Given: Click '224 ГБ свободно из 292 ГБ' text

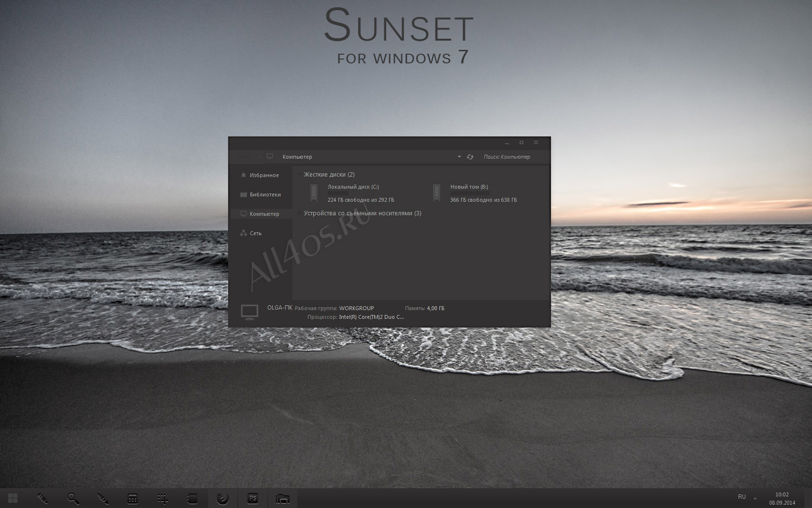Looking at the screenshot, I should pos(361,200).
